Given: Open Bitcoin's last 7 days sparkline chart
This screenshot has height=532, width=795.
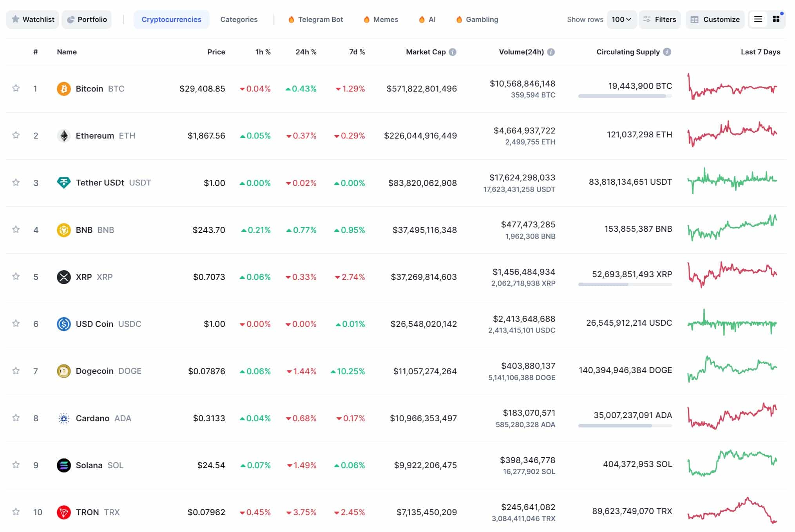Looking at the screenshot, I should coord(732,87).
